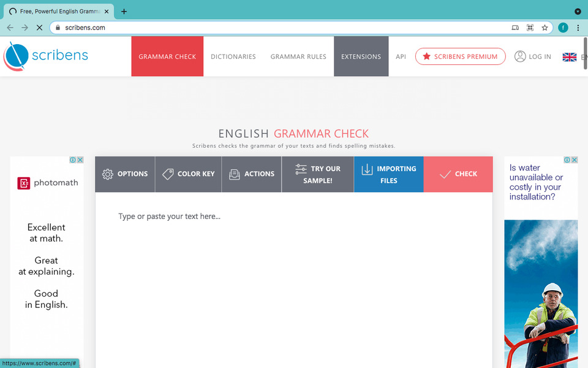Screen dimensions: 588x368
Task: Open the Actions panel icon
Action: [233, 174]
